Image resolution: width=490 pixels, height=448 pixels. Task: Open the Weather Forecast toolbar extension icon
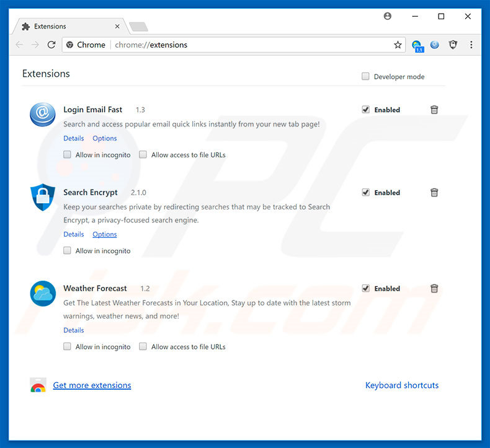417,46
